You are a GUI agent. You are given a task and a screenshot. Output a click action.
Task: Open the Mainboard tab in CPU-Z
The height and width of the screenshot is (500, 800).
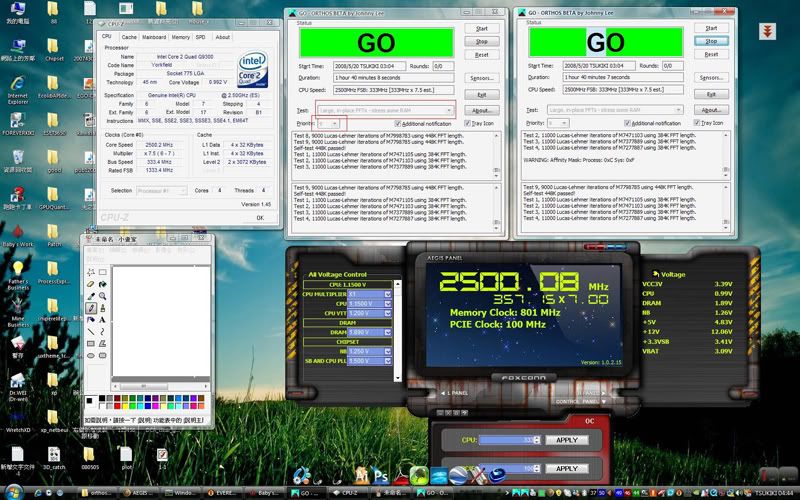coord(154,37)
